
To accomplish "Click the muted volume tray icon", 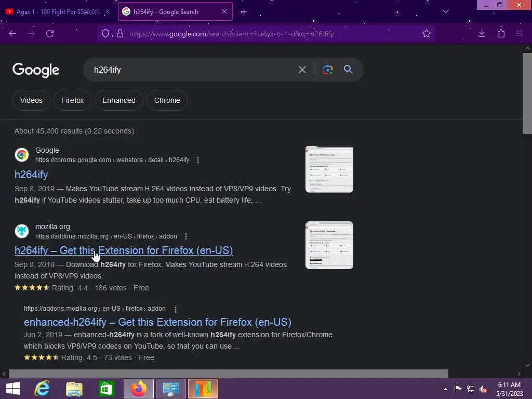I will [483, 389].
